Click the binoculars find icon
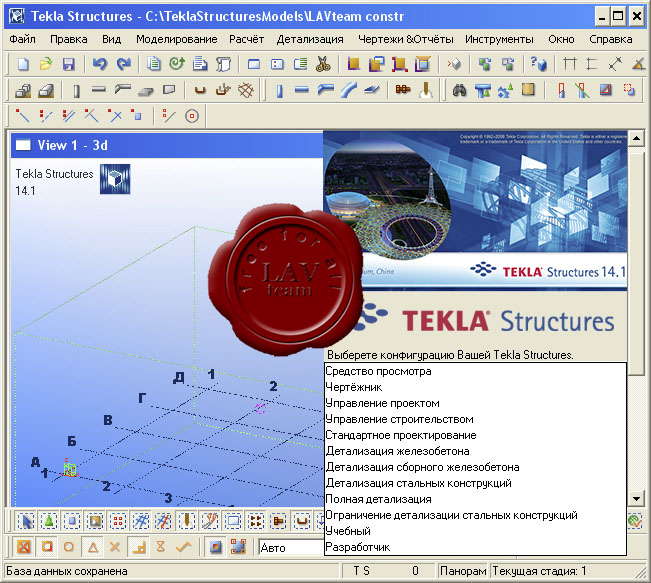 point(459,90)
